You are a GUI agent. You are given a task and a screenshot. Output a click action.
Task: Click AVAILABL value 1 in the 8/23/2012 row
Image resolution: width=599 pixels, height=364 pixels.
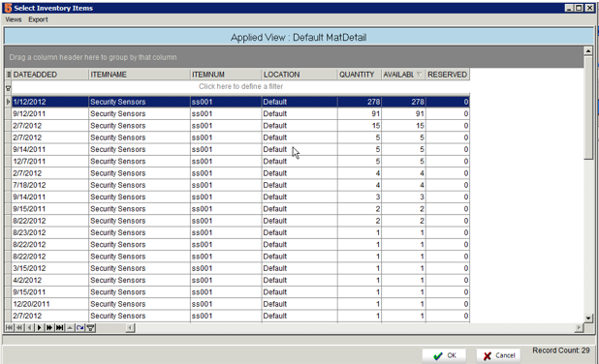pyautogui.click(x=404, y=232)
